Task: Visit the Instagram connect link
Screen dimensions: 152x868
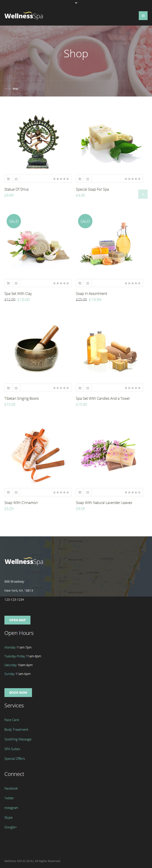Action: coord(11,808)
